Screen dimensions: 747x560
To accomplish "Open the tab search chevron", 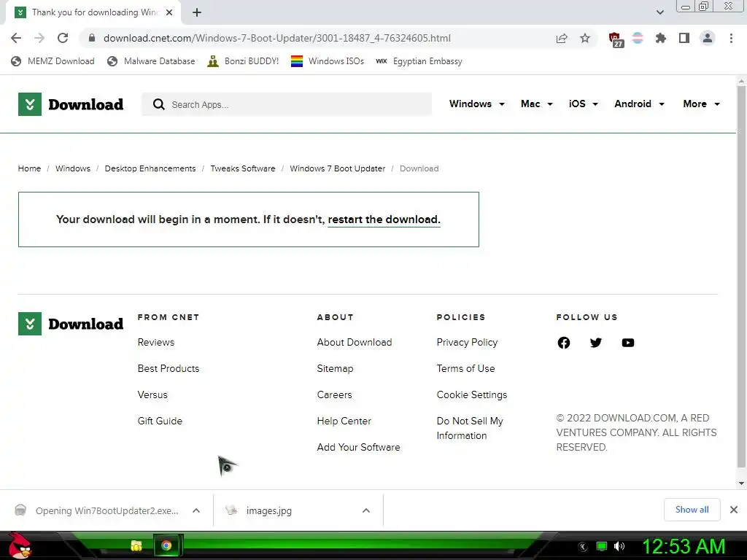I will (x=659, y=12).
